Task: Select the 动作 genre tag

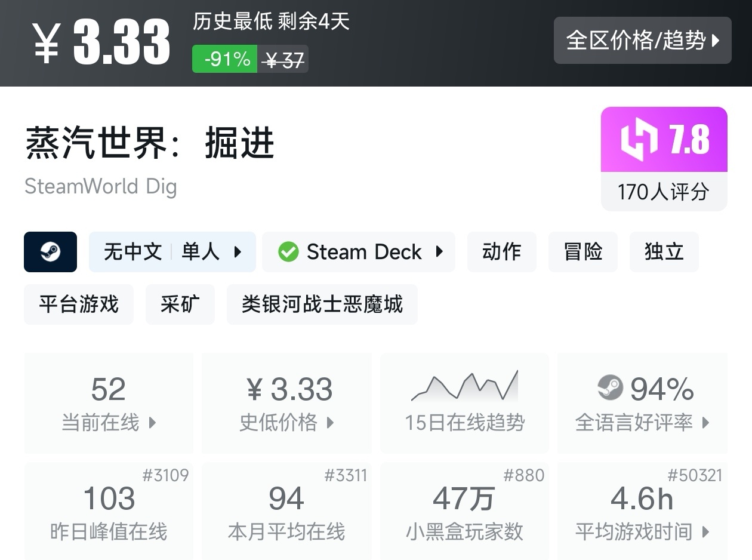Action: pyautogui.click(x=502, y=252)
